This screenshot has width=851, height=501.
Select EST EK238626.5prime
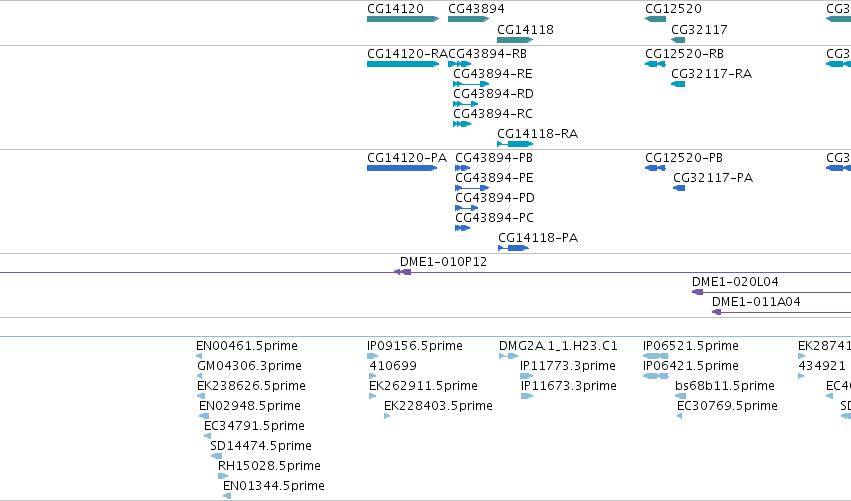tap(251, 386)
